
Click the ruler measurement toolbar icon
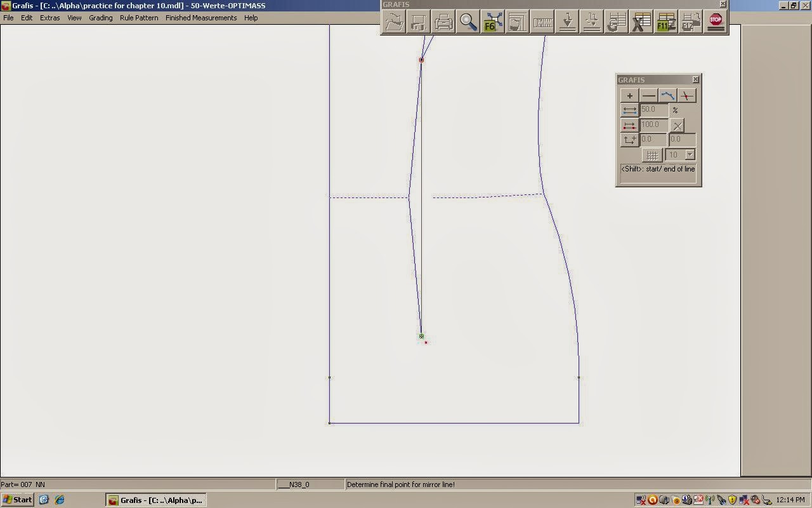point(542,22)
